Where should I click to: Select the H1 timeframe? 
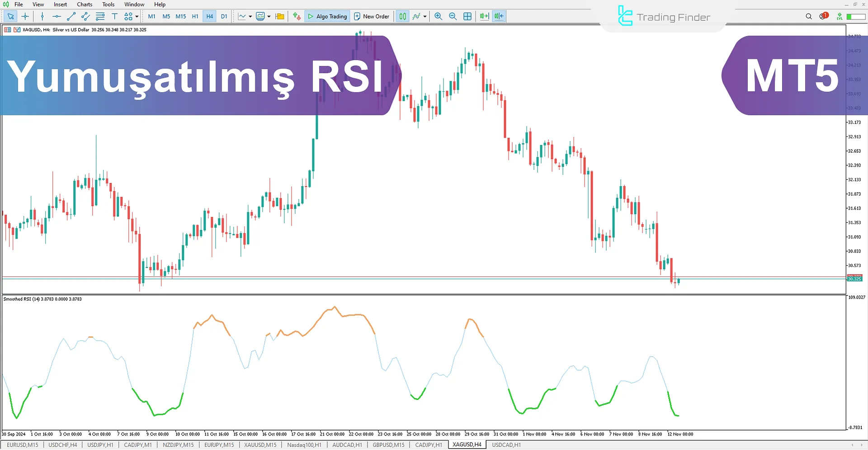(195, 16)
